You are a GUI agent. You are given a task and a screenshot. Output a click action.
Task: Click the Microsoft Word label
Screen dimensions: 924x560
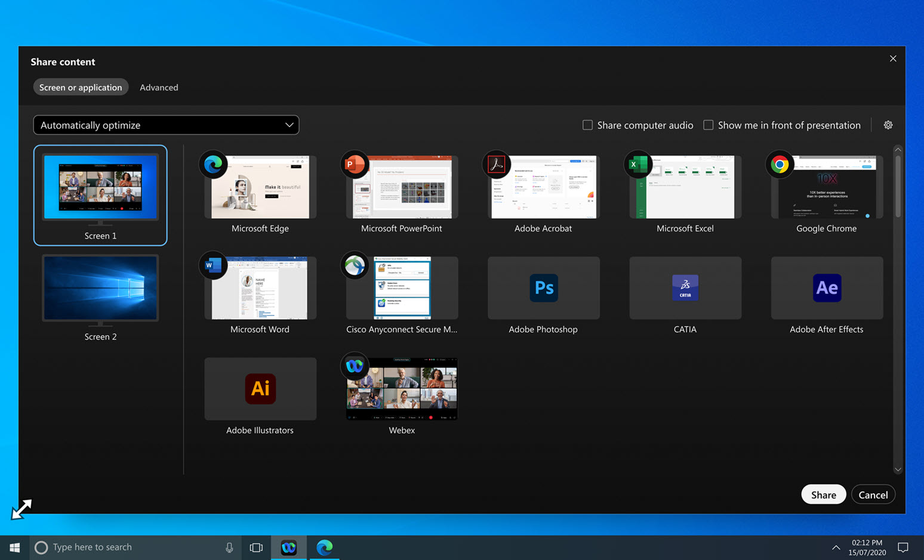(260, 329)
